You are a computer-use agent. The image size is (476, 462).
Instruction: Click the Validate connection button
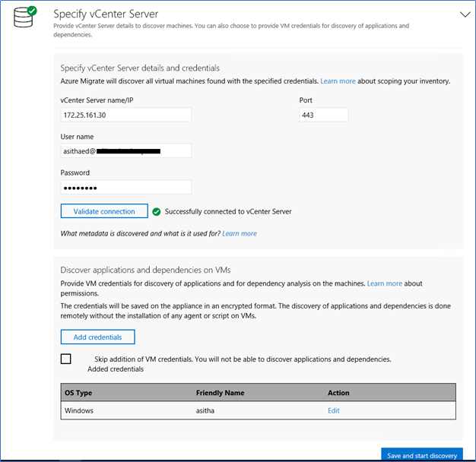point(104,211)
